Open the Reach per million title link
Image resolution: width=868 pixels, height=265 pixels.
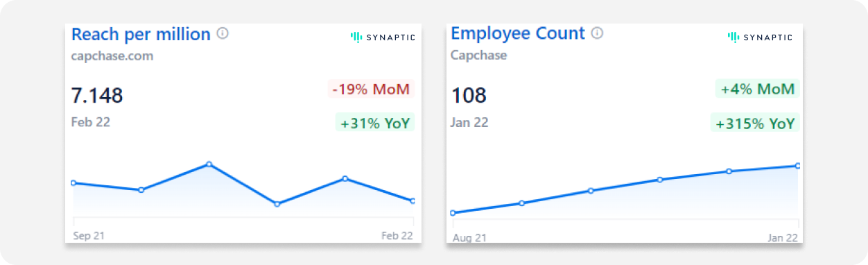pyautogui.click(x=141, y=34)
